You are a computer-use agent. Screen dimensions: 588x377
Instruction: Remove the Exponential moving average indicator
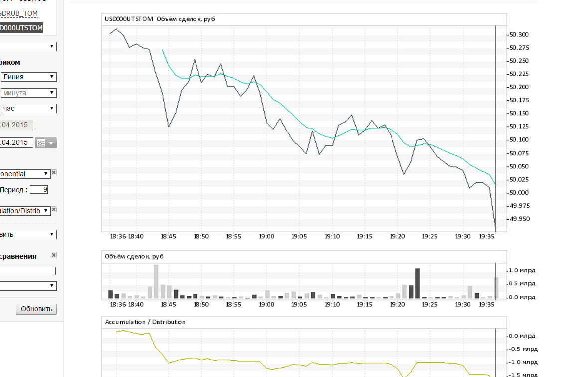click(54, 172)
